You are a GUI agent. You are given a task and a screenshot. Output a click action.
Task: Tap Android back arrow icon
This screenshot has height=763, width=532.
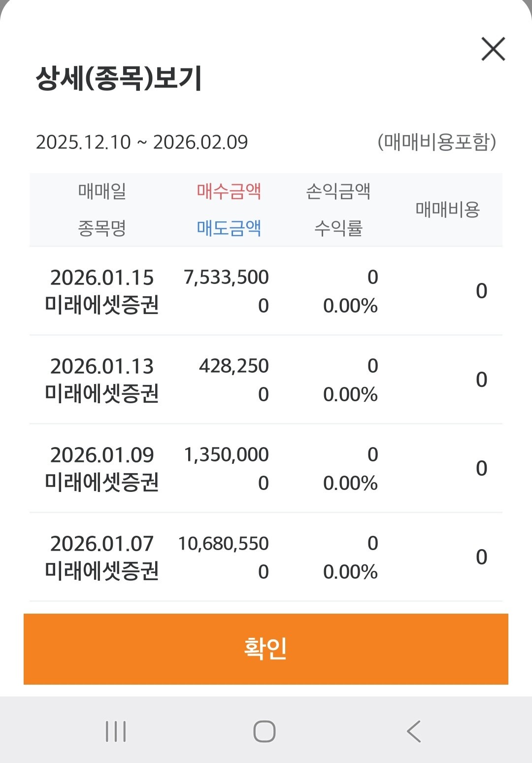click(x=414, y=731)
